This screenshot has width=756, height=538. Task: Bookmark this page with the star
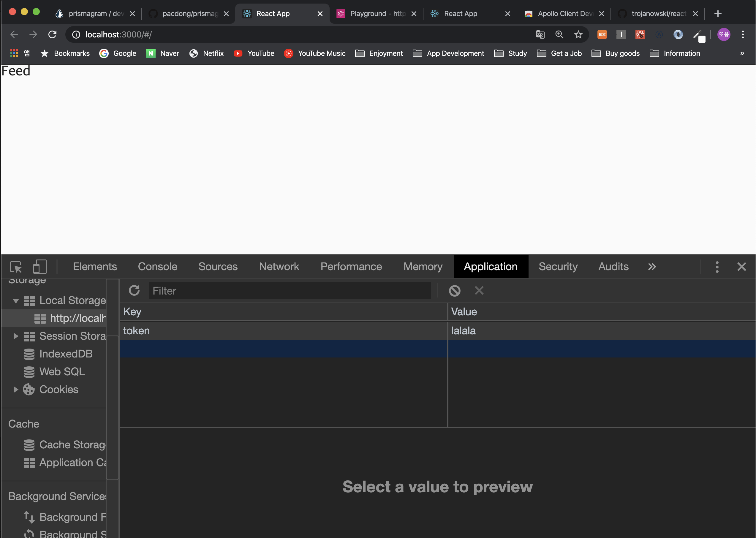click(578, 34)
